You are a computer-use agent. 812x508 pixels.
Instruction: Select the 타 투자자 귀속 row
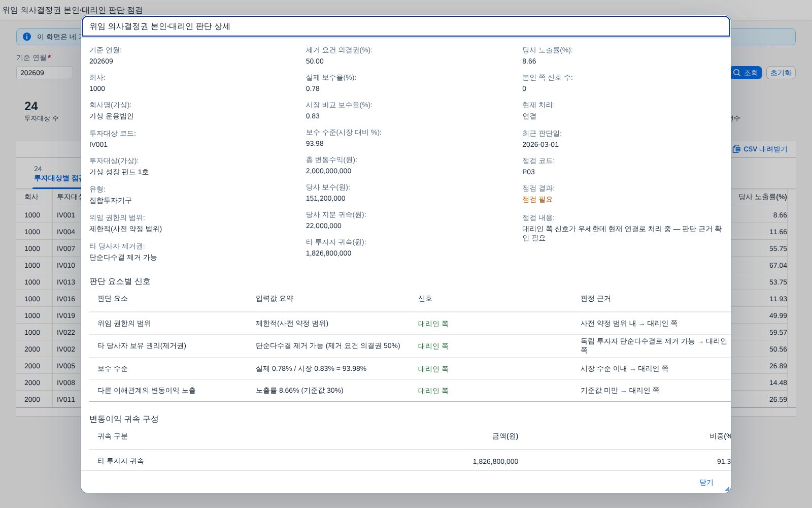coord(410,461)
